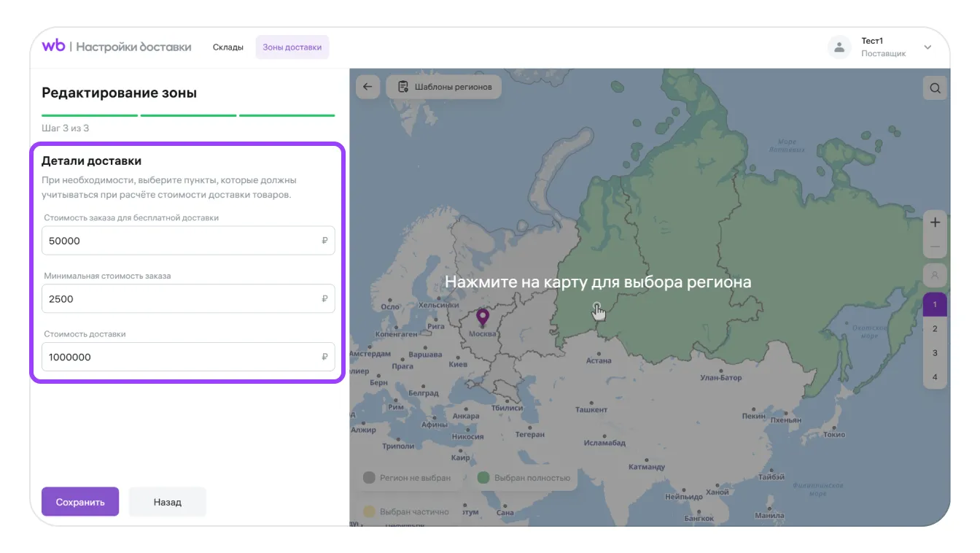Select map level 2
The height and width of the screenshot is (553, 980).
point(935,328)
